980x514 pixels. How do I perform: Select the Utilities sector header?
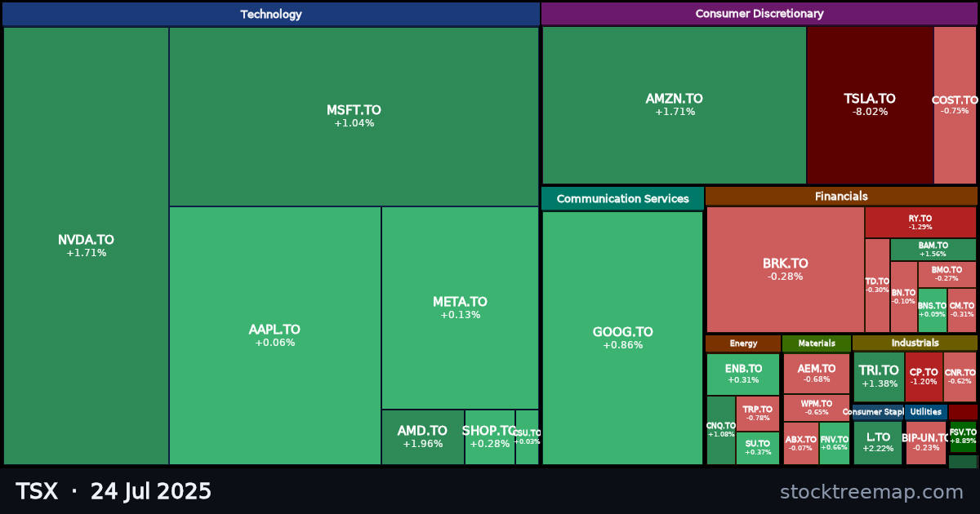pos(926,412)
